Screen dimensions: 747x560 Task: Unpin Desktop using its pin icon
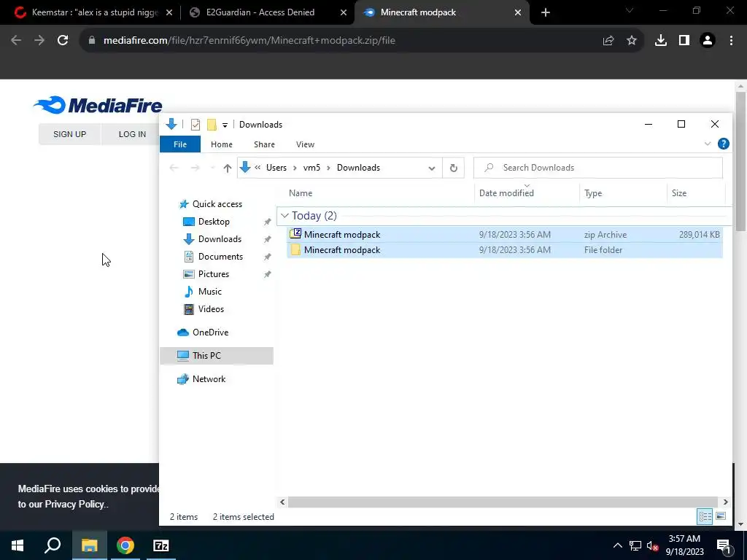click(x=267, y=222)
